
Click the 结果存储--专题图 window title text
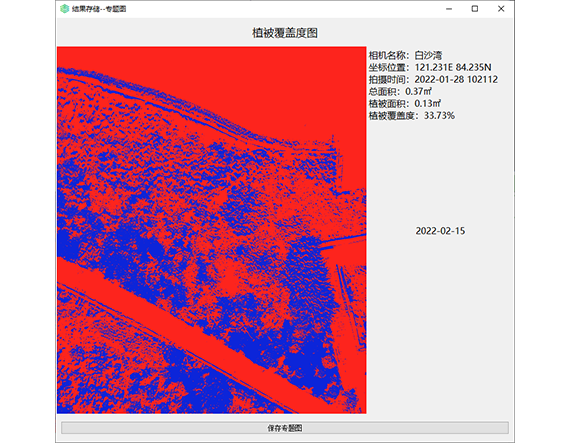coord(99,9)
